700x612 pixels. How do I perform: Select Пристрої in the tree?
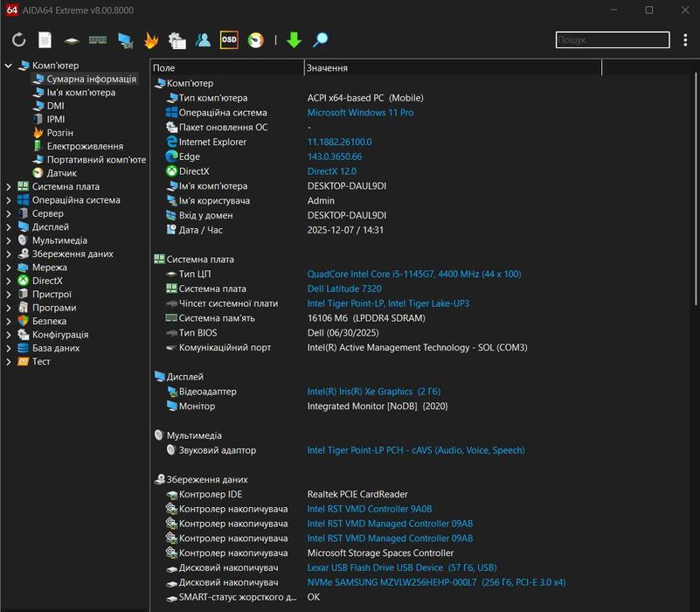click(x=52, y=294)
